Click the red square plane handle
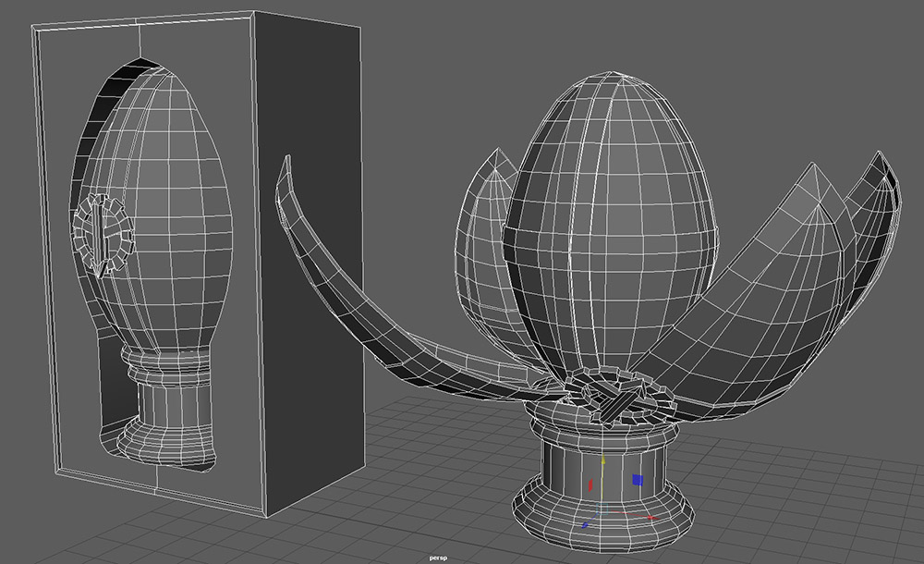This screenshot has height=564, width=924. [590, 484]
